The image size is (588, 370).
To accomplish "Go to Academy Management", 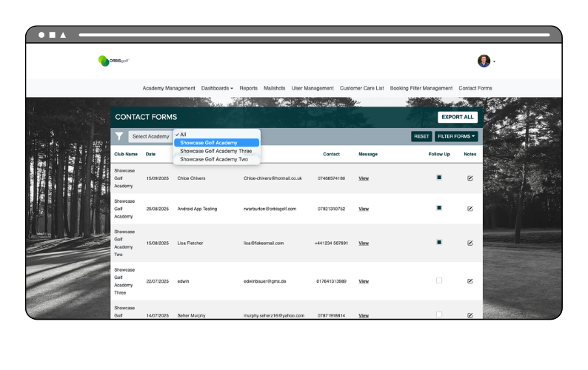I will tap(169, 88).
